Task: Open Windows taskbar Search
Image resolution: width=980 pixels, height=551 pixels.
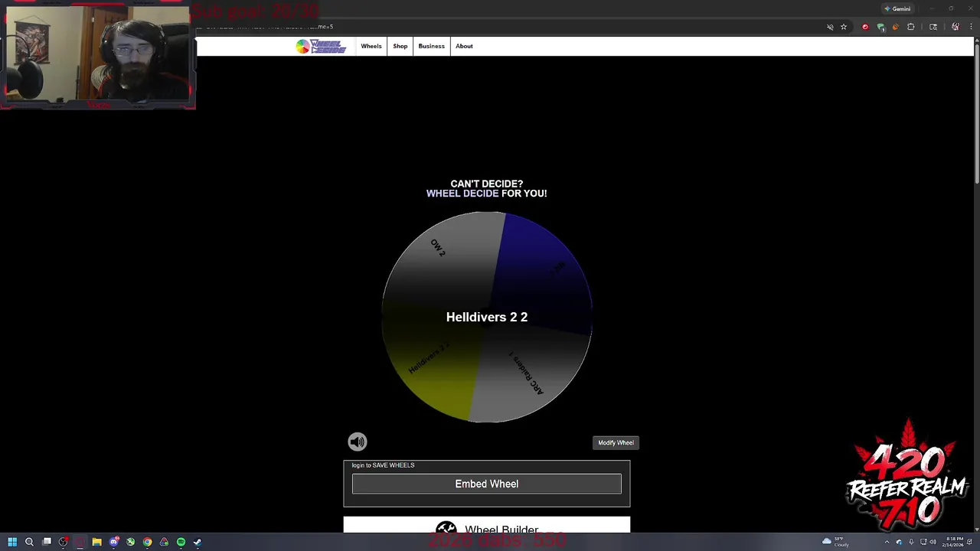Action: pos(29,542)
